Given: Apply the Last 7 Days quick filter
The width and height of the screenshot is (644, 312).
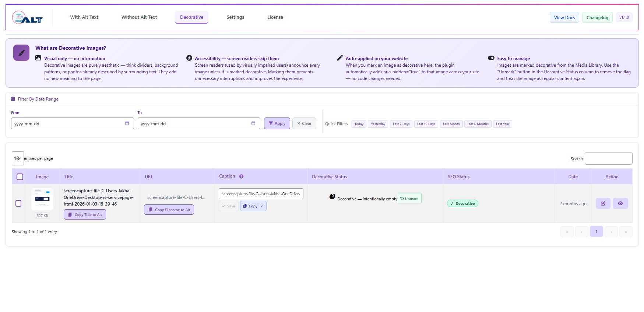Looking at the screenshot, I should 401,124.
